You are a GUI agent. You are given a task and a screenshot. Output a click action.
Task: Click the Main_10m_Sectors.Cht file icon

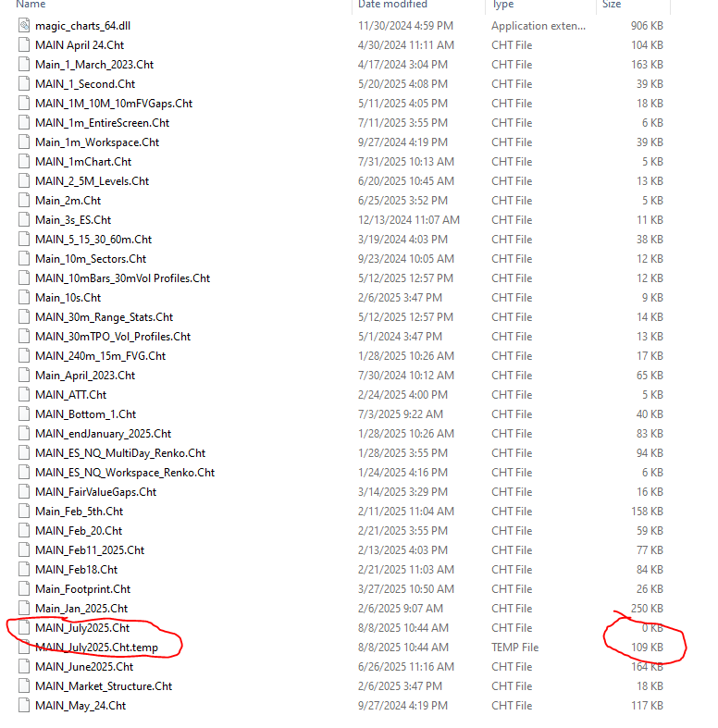click(24, 259)
